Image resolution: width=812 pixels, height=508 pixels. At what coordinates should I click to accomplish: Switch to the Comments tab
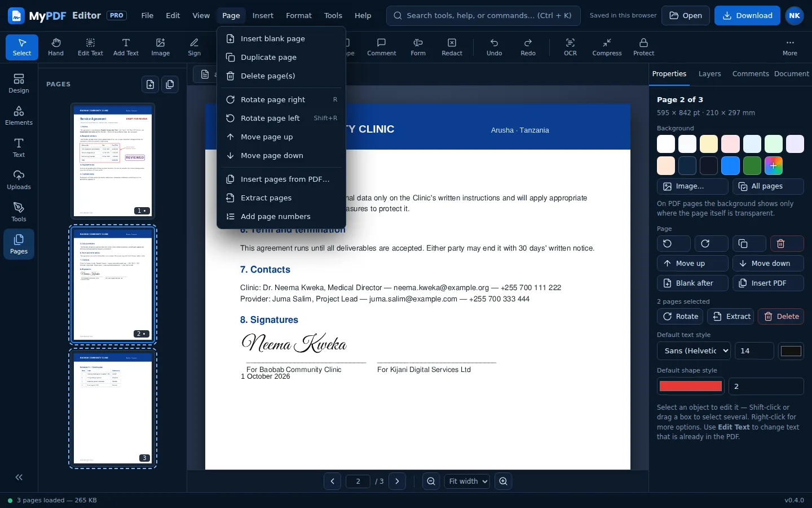point(751,74)
